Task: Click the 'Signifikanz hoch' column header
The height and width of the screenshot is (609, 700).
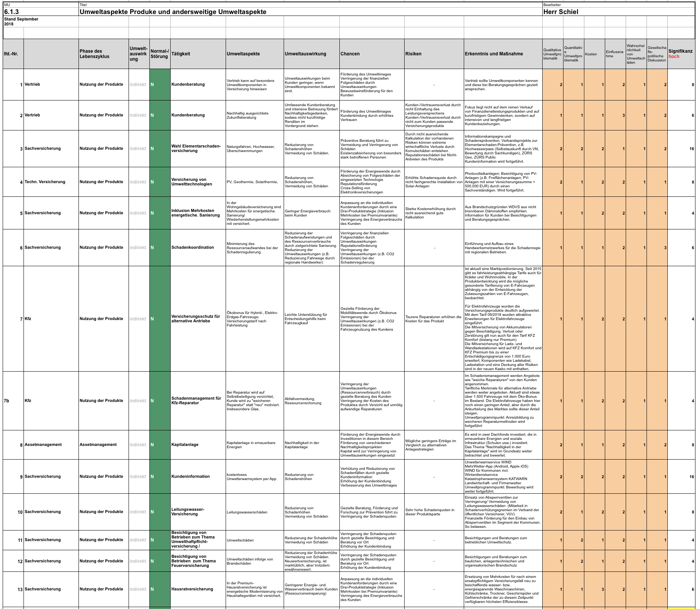Action: click(681, 54)
